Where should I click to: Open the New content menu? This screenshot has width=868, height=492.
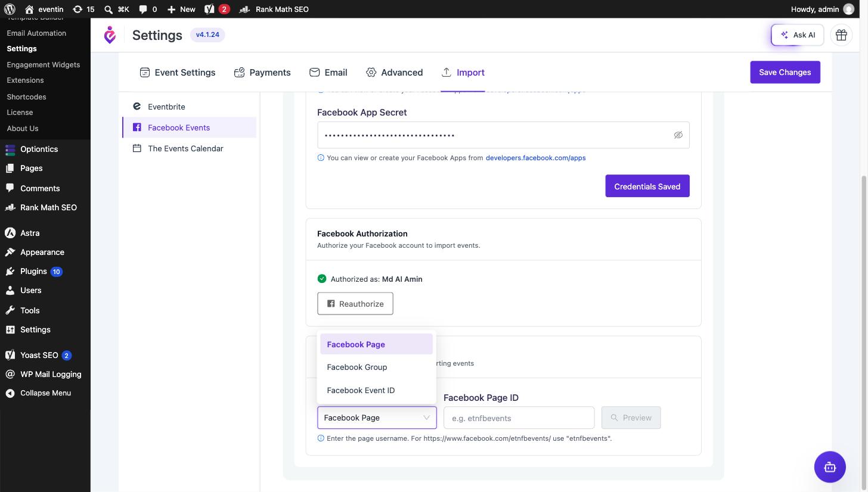point(181,9)
